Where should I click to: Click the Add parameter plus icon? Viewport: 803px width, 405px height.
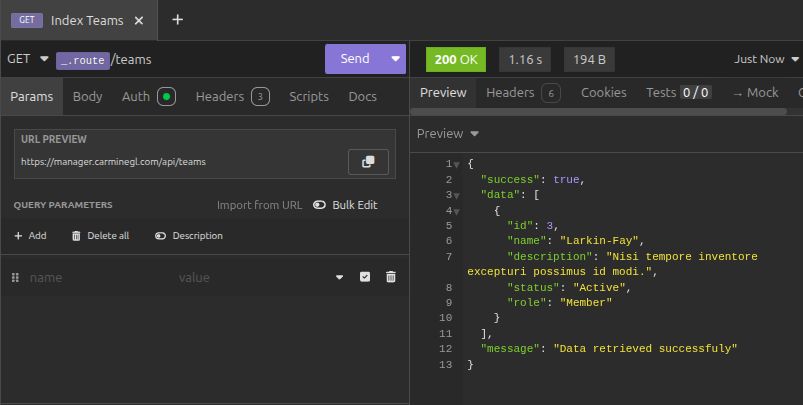(x=18, y=236)
